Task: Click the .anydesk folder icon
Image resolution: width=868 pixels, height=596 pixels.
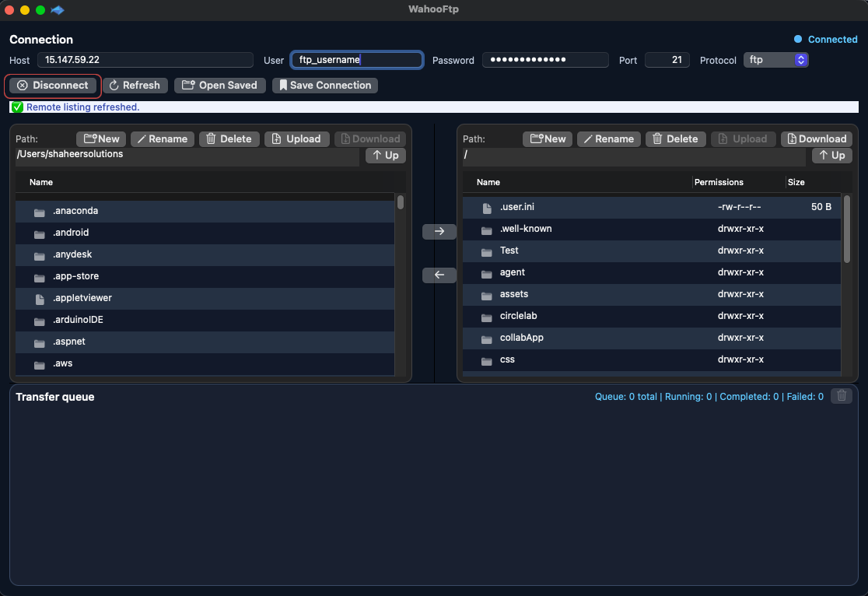Action: 40,257
